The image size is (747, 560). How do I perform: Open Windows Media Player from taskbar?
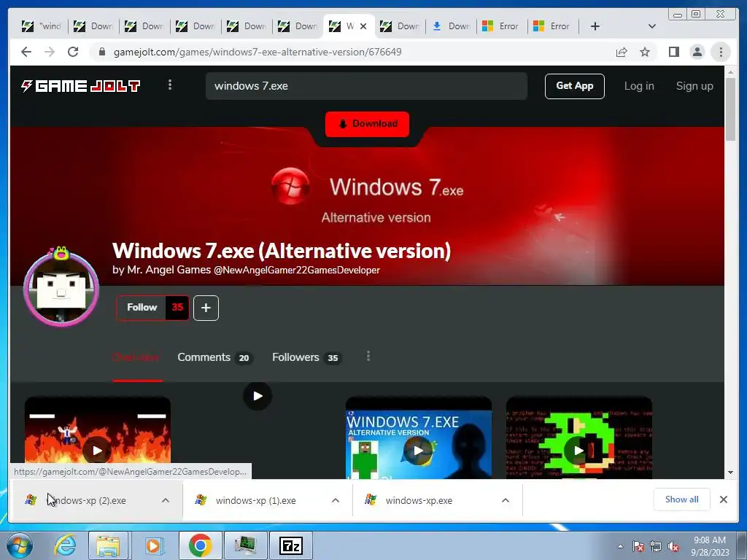[x=153, y=545]
